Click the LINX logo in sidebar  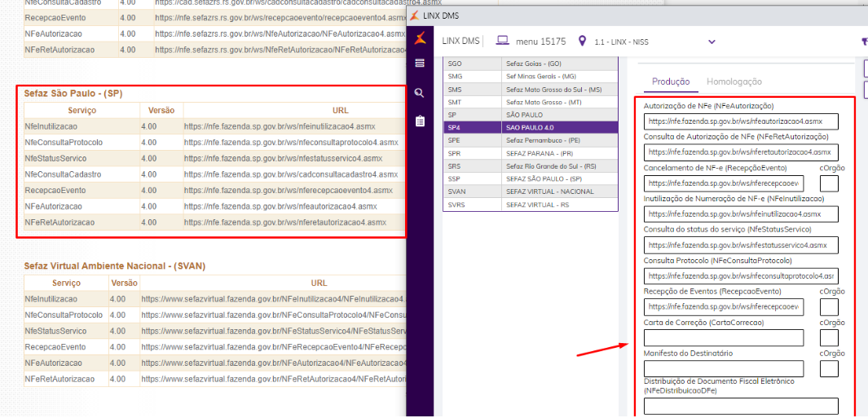(420, 39)
